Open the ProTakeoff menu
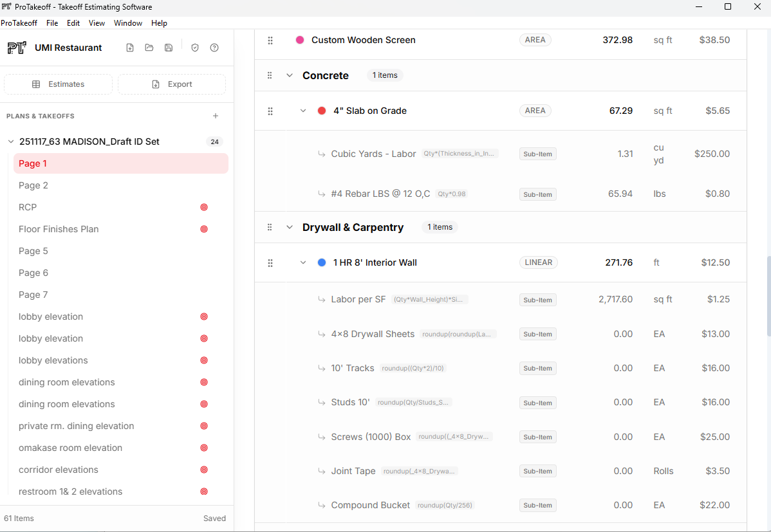Screen dimensions: 771x532 point(19,23)
